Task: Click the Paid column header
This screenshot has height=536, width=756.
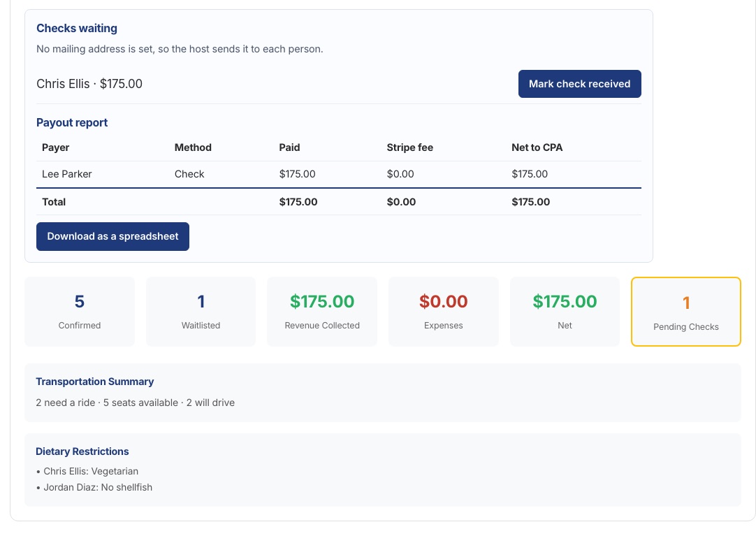Action: [x=289, y=147]
